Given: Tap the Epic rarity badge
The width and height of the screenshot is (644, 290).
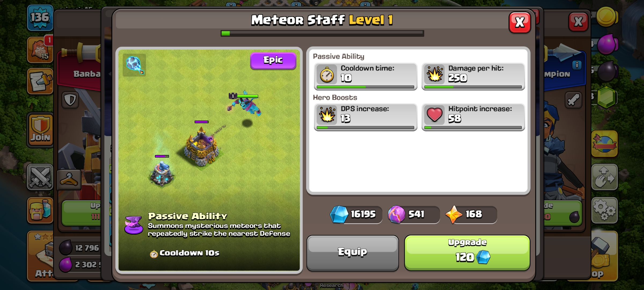Looking at the screenshot, I should [x=273, y=61].
